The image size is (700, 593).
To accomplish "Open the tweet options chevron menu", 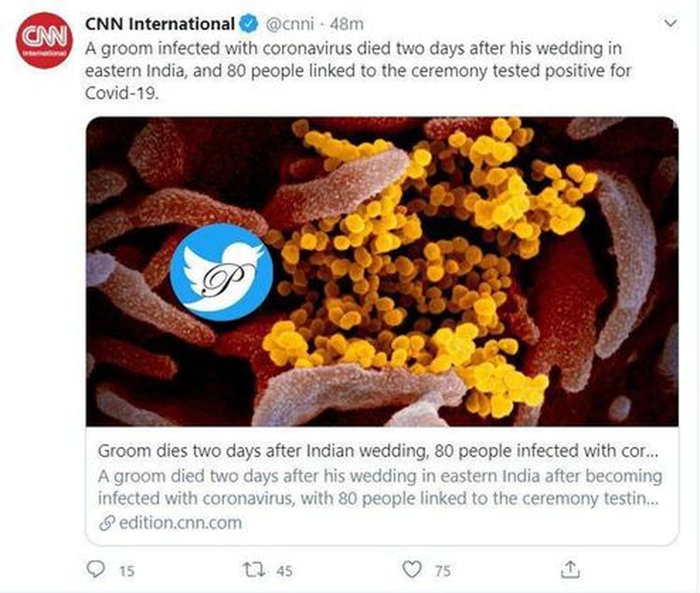I will (671, 24).
